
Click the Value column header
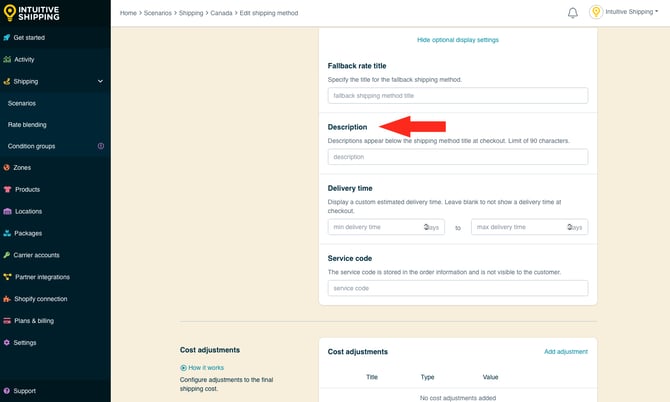pos(490,377)
